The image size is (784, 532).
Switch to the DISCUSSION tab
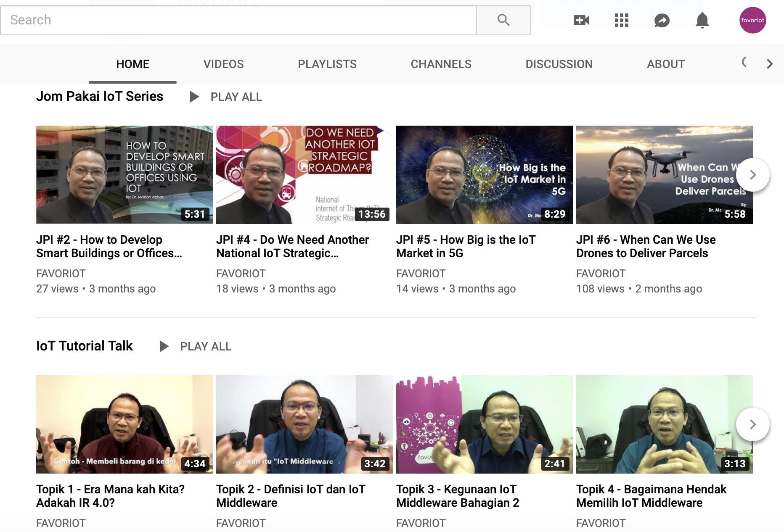(559, 64)
